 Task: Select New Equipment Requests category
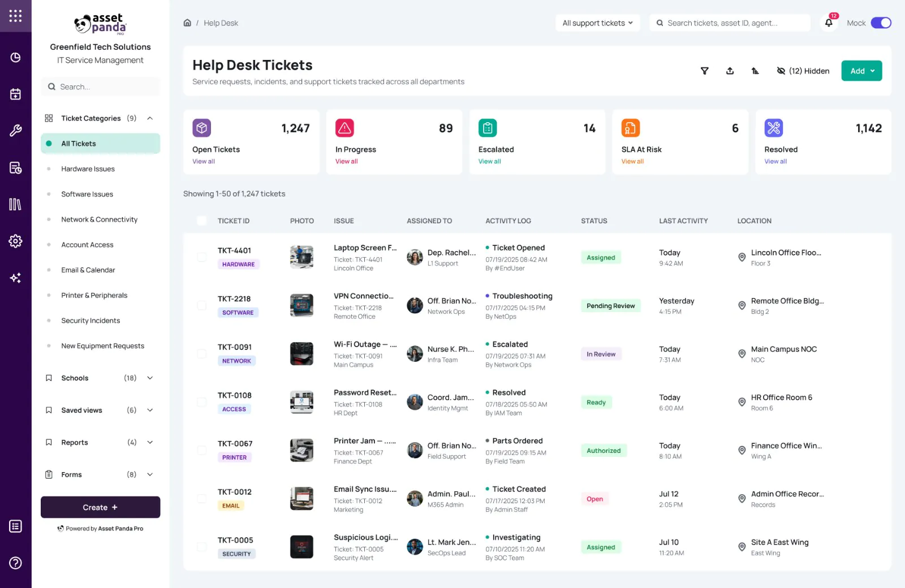click(x=100, y=346)
